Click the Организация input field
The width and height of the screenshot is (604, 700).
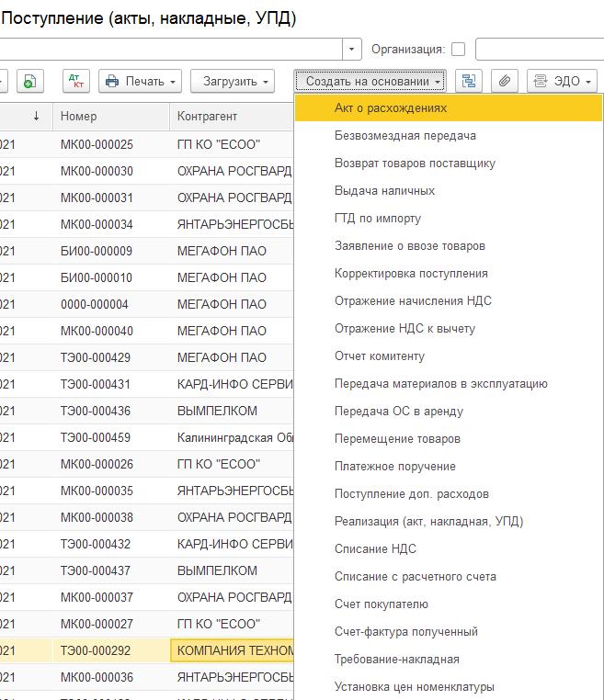click(x=539, y=49)
